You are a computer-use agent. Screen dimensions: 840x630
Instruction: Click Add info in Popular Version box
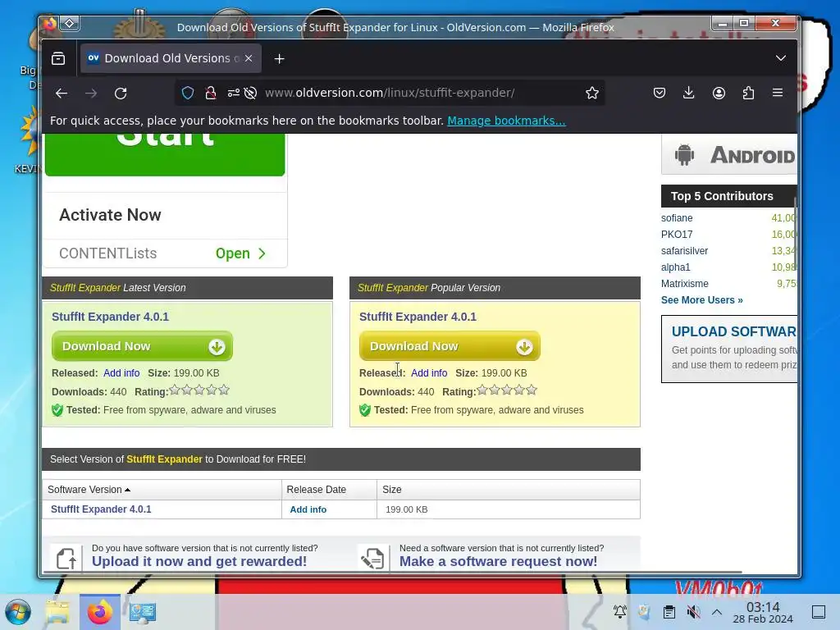[x=429, y=373]
